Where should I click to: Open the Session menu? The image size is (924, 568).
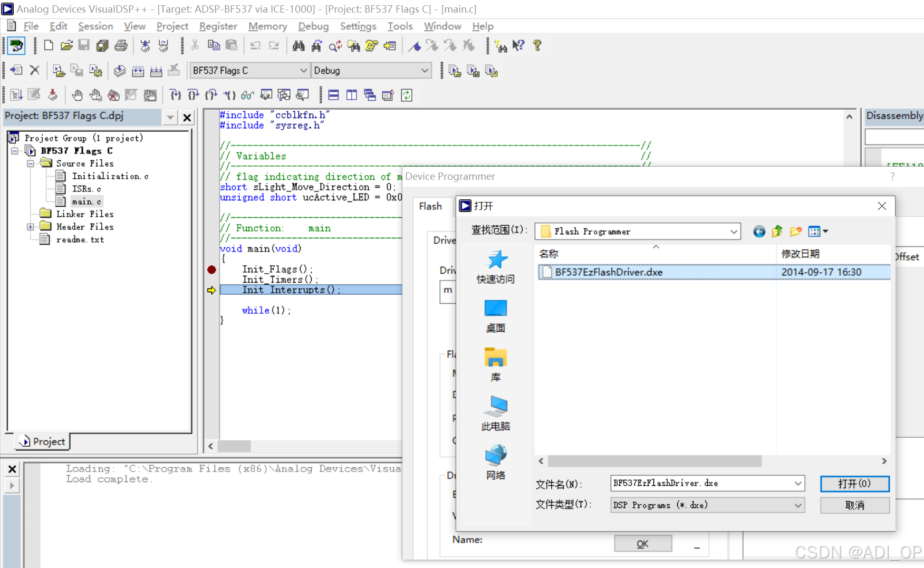[x=95, y=26]
